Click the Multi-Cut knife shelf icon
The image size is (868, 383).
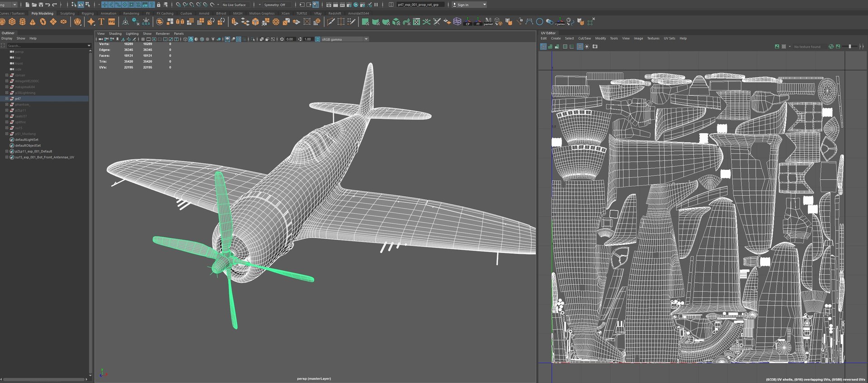pyautogui.click(x=331, y=22)
